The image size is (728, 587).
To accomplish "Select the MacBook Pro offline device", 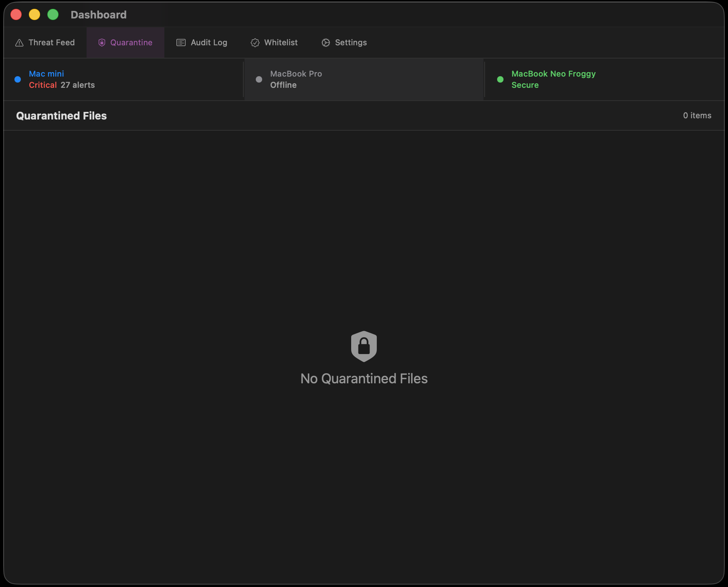I will point(364,79).
